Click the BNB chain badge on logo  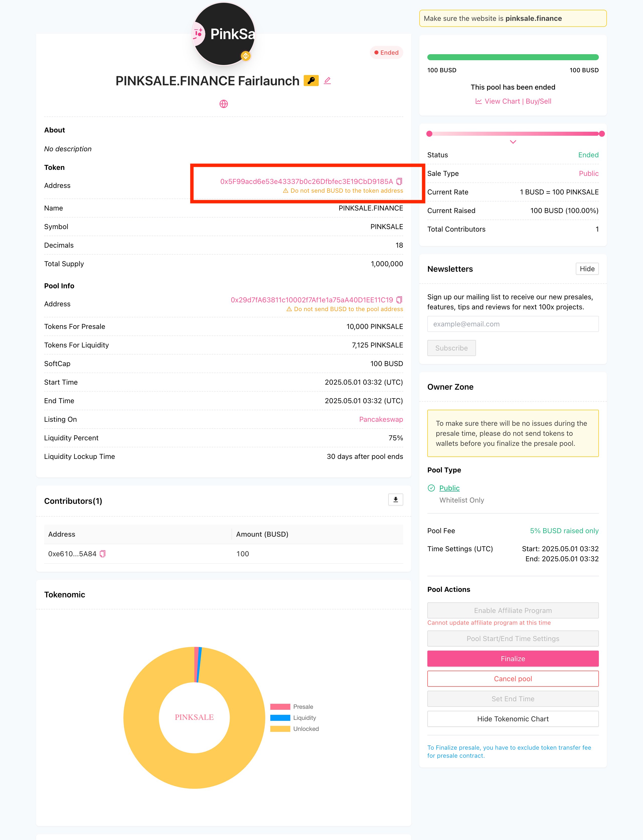(246, 56)
